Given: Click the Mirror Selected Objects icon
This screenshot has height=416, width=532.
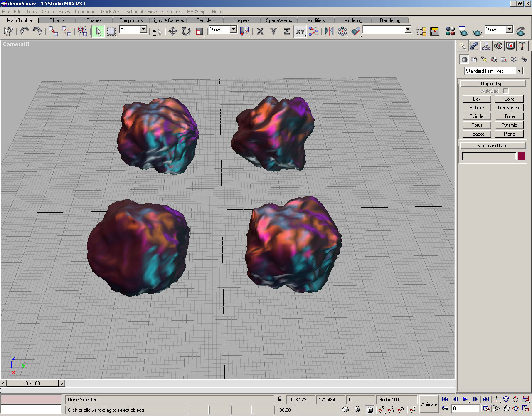Looking at the screenshot, I should [x=329, y=31].
